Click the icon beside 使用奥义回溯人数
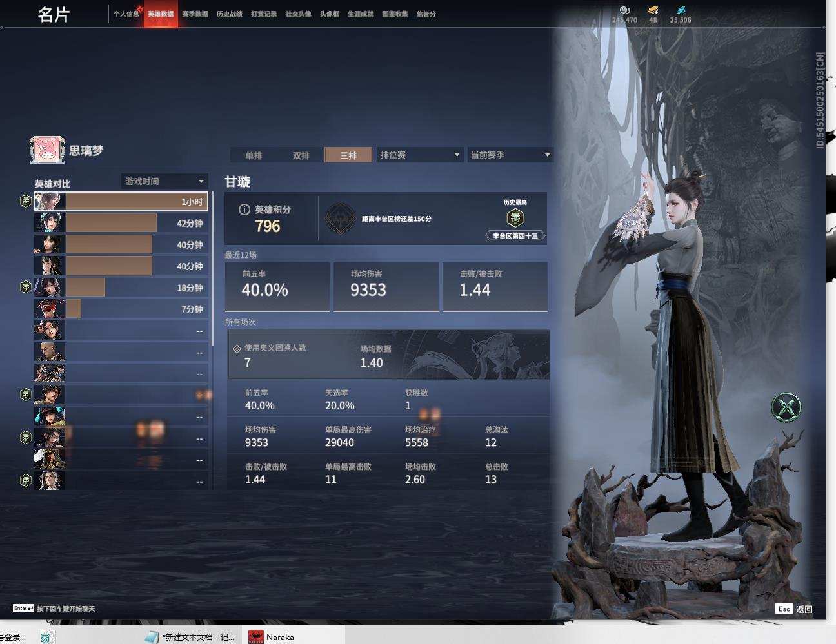The height and width of the screenshot is (644, 836). [x=237, y=348]
